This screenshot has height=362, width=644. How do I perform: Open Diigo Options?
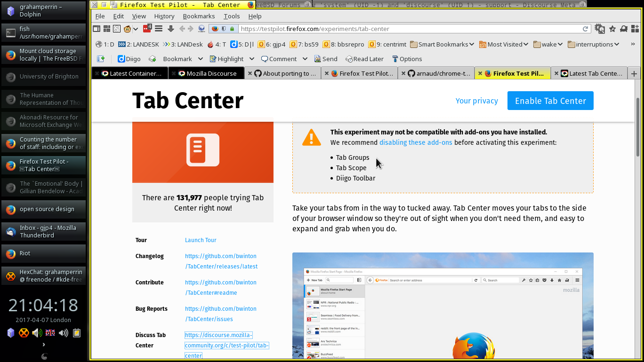pyautogui.click(x=407, y=59)
